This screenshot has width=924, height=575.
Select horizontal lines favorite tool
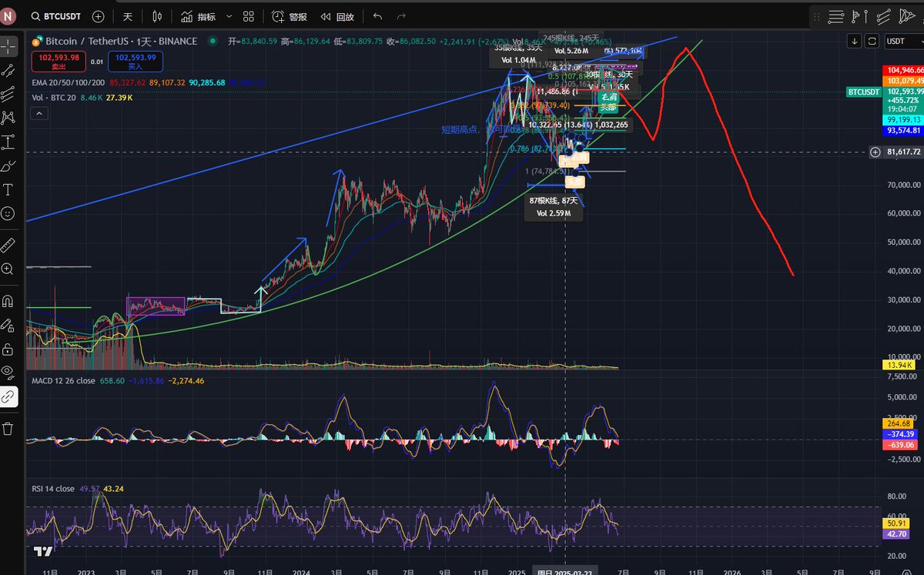point(837,15)
